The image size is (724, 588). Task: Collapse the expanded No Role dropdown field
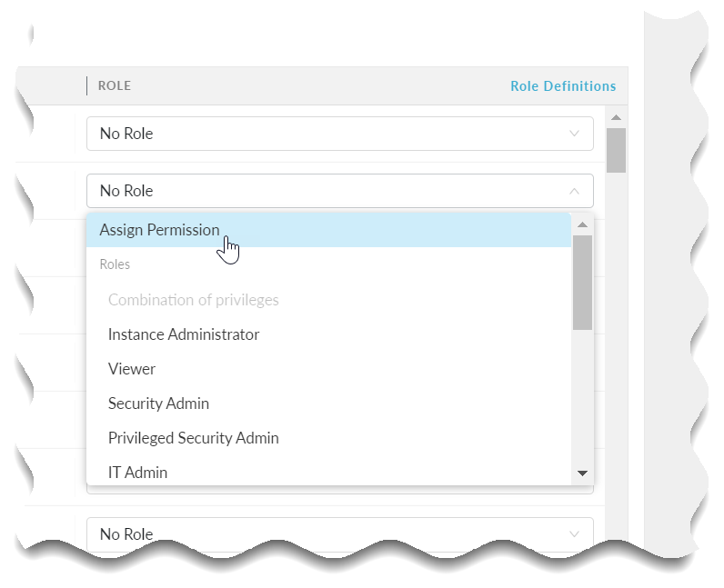339,191
